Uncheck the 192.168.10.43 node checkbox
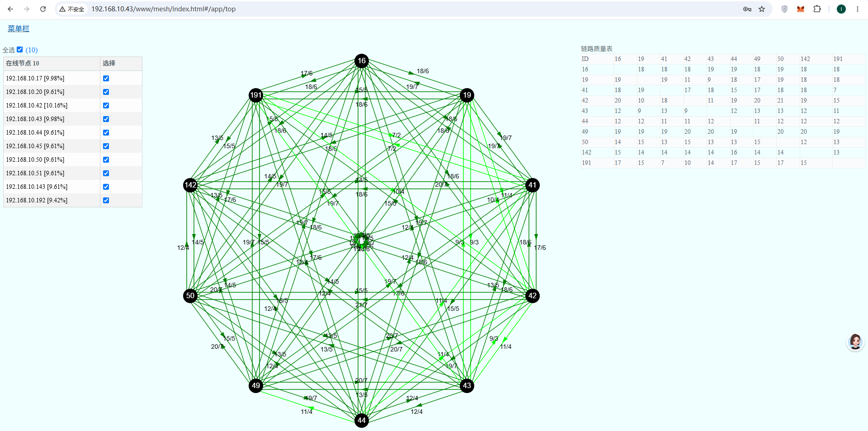868x431 pixels. point(106,119)
